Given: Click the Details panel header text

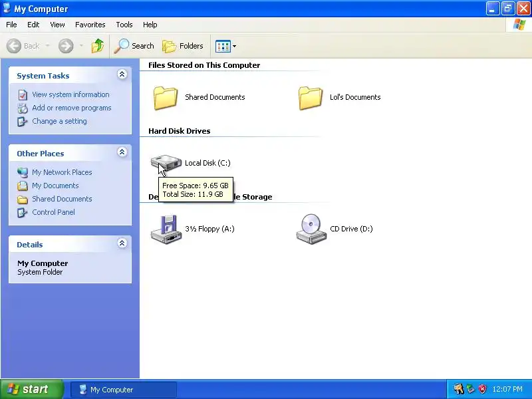Looking at the screenshot, I should pos(30,245).
